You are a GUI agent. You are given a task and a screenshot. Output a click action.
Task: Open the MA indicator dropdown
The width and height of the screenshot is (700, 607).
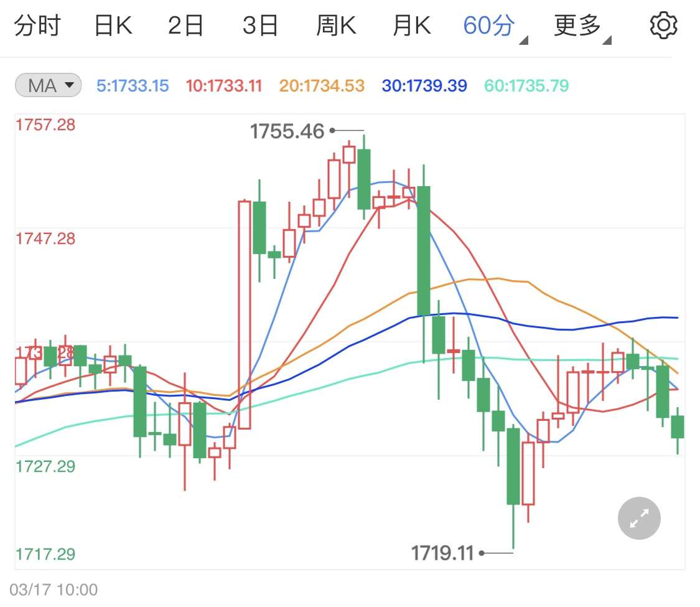click(x=48, y=85)
